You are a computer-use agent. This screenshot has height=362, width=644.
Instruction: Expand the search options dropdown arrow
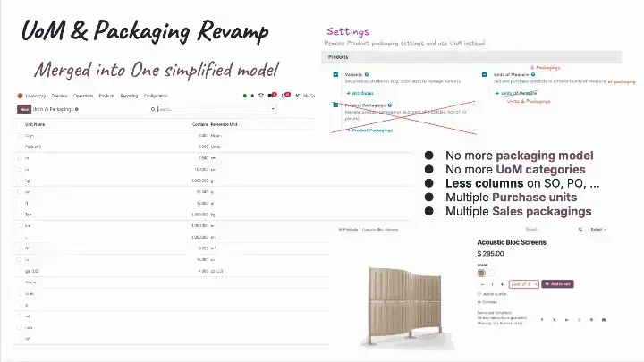274,109
